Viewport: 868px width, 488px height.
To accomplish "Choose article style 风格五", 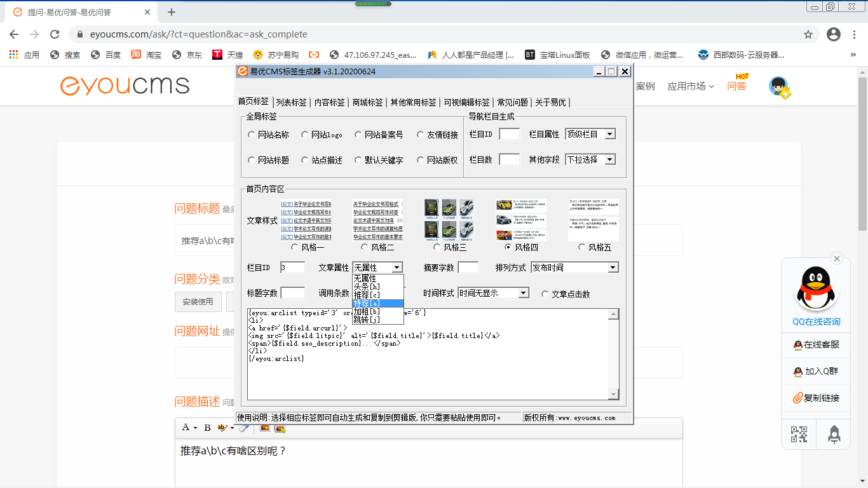I will (x=582, y=247).
